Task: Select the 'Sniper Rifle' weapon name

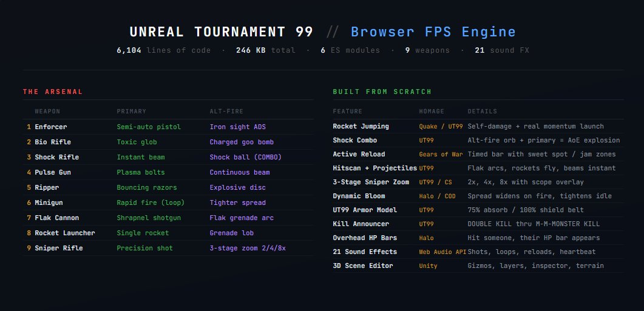Action: pyautogui.click(x=59, y=248)
